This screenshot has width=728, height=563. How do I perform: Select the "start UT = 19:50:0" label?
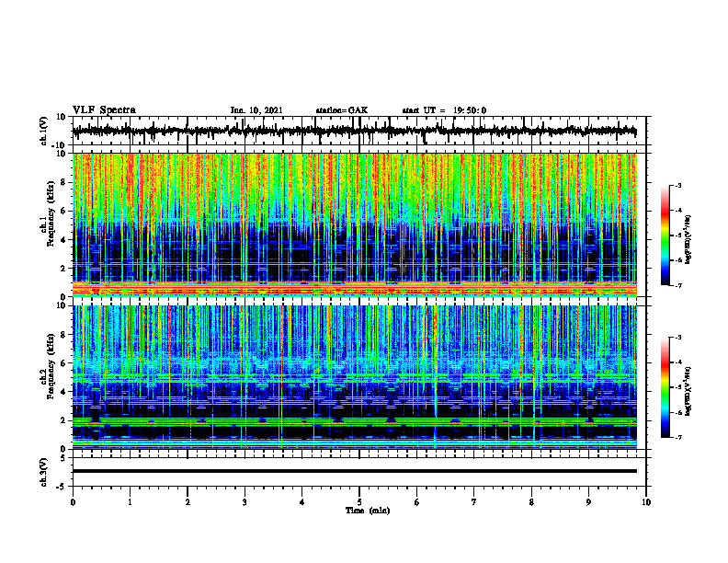pos(444,110)
